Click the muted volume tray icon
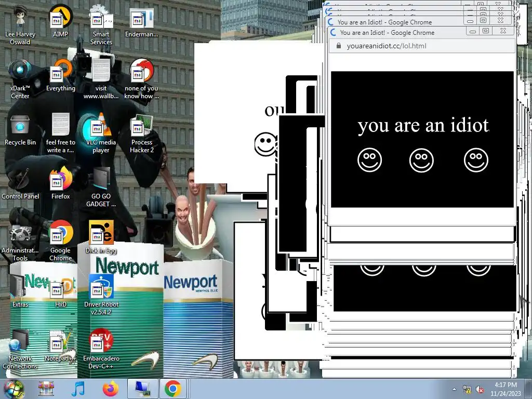Screen dimensions: 532x399 tap(480, 389)
